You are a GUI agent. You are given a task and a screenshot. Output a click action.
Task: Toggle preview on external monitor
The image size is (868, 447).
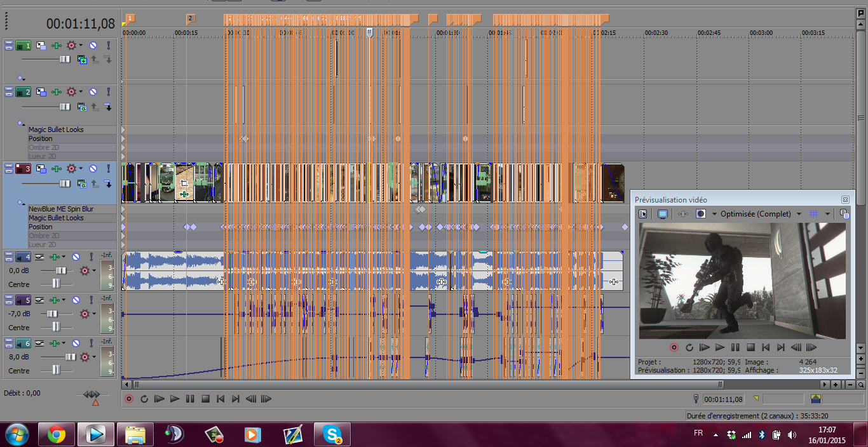663,214
